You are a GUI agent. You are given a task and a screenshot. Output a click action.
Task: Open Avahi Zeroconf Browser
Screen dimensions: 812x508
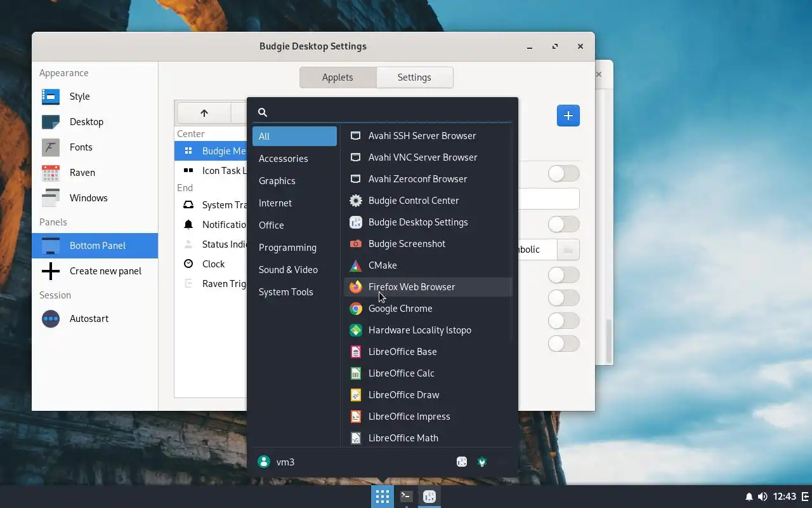(428, 179)
